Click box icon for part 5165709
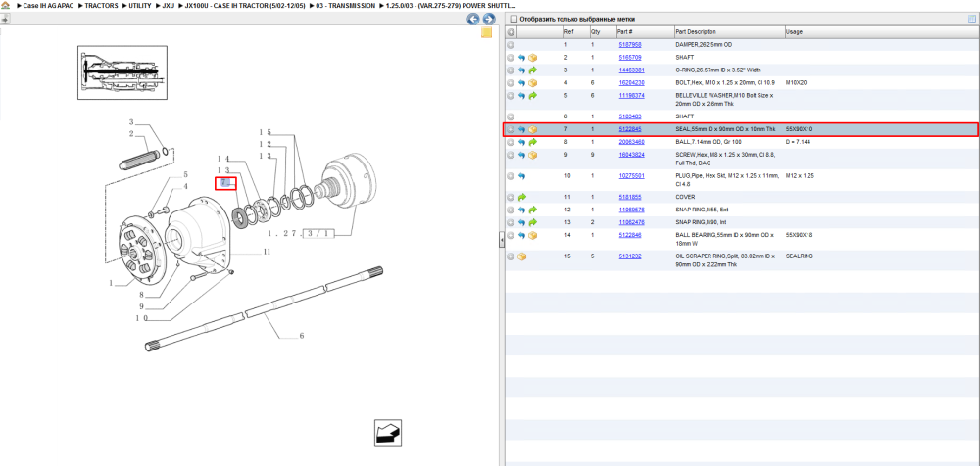This screenshot has height=466, width=980. tap(532, 58)
